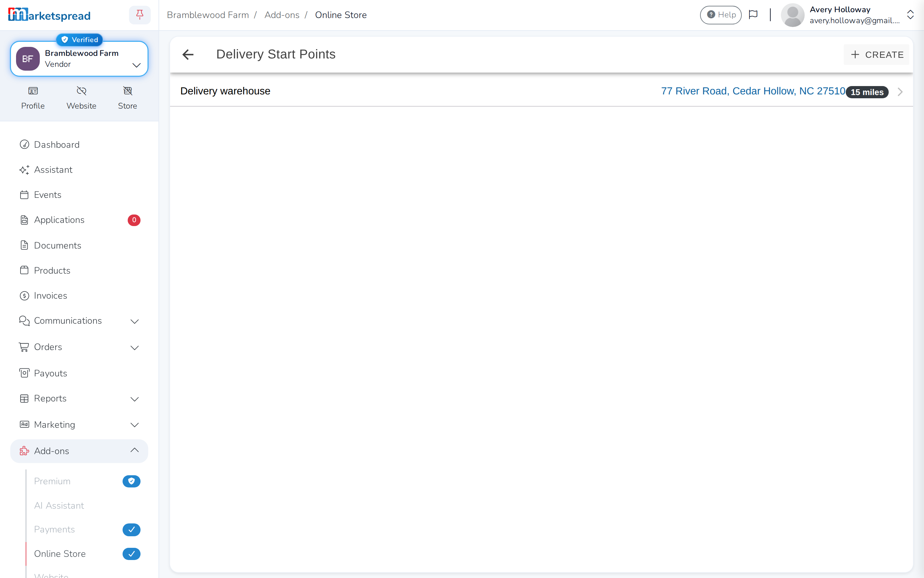Select AI Assistant add-on item
This screenshot has height=578, width=924.
59,506
